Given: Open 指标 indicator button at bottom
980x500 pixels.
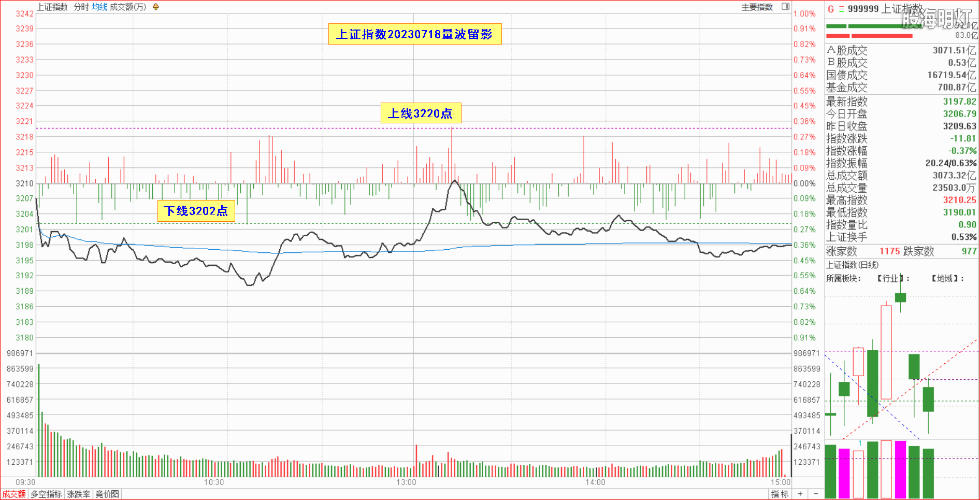Looking at the screenshot, I should pyautogui.click(x=780, y=494).
